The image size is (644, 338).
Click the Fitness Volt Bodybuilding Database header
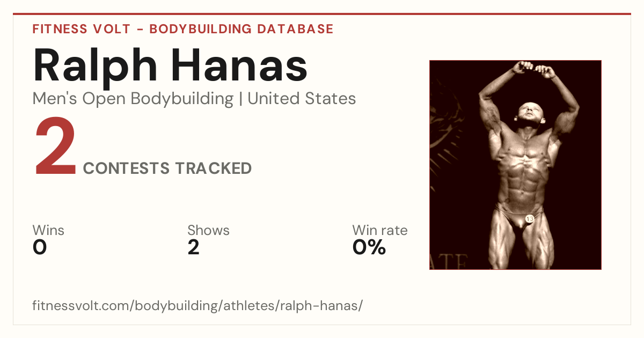coord(183,29)
